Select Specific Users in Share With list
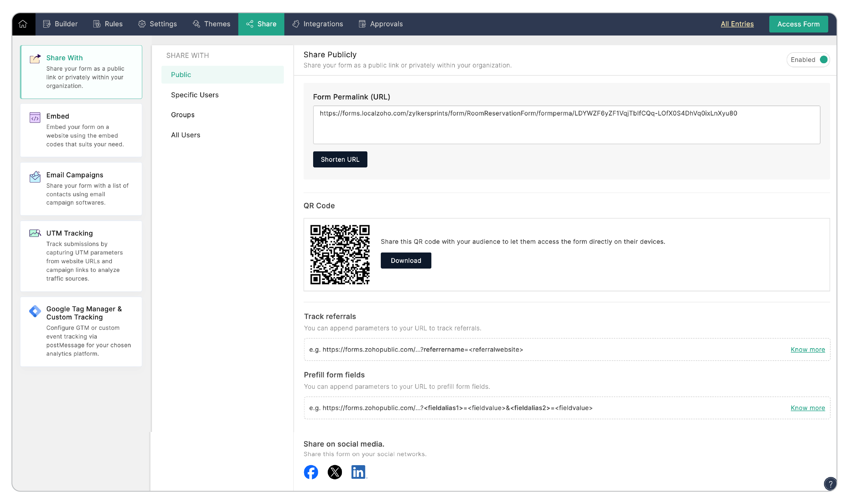 point(195,95)
